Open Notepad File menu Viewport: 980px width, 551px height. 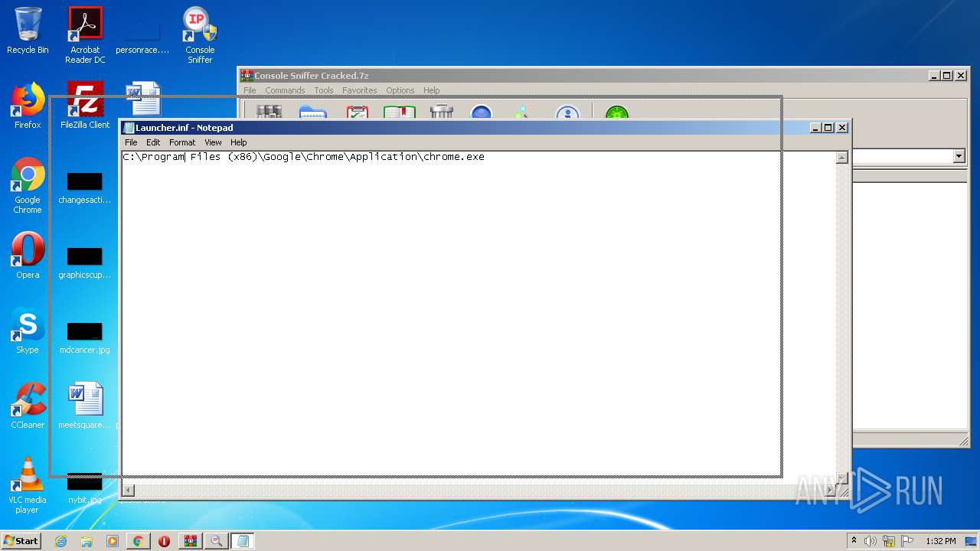click(x=131, y=142)
